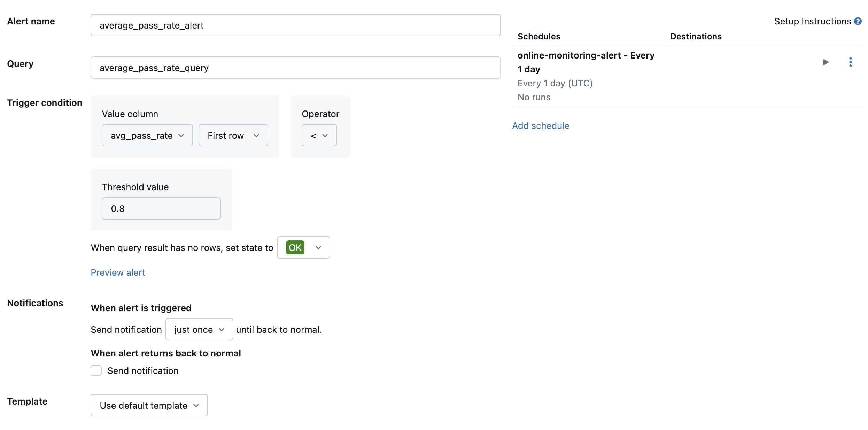
Task: Select the alert name input field
Action: pos(296,25)
